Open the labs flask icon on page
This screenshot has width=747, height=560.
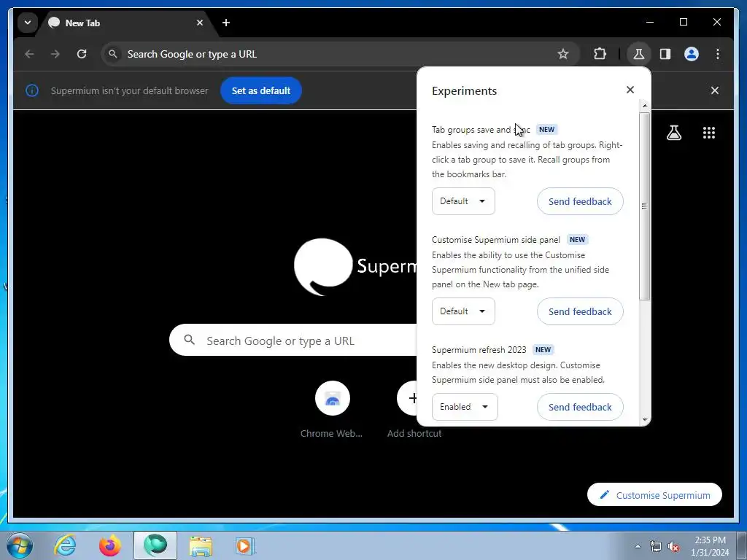(673, 133)
